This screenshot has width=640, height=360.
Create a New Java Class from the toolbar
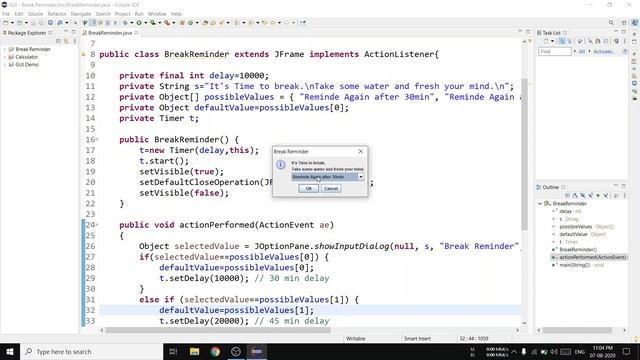[x=191, y=23]
